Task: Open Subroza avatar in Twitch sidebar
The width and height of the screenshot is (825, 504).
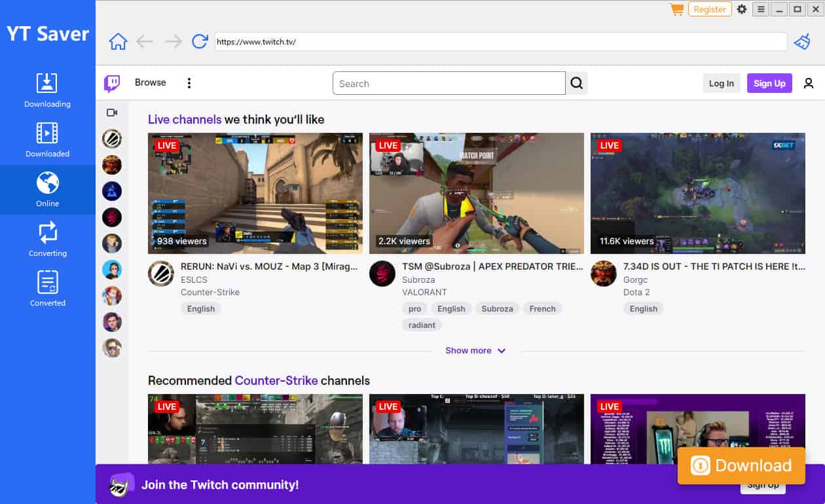Action: pyautogui.click(x=112, y=217)
